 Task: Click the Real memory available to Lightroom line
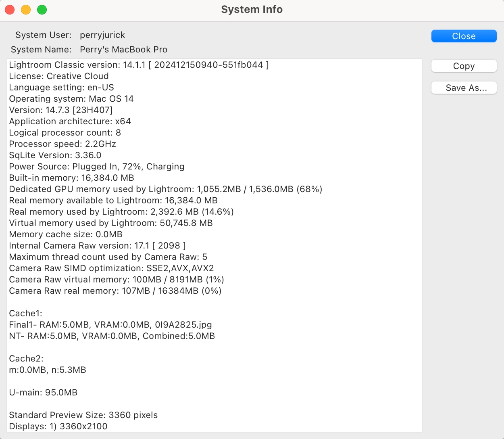[x=113, y=201]
